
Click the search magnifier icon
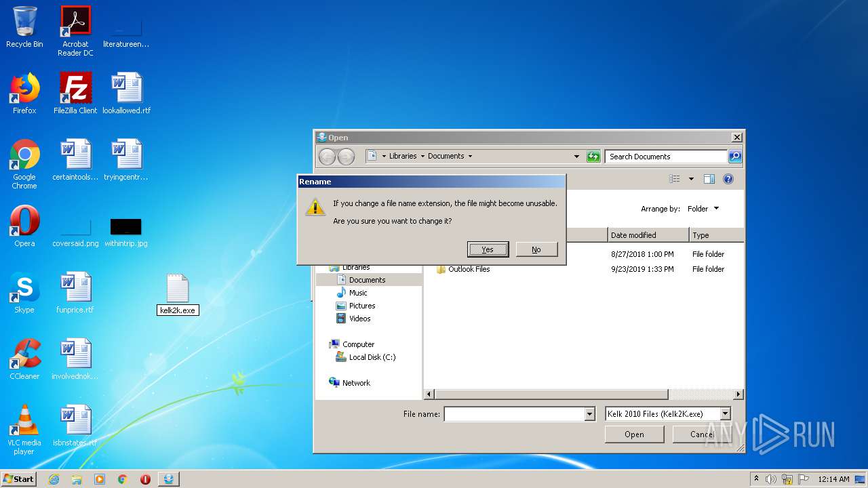coord(735,157)
